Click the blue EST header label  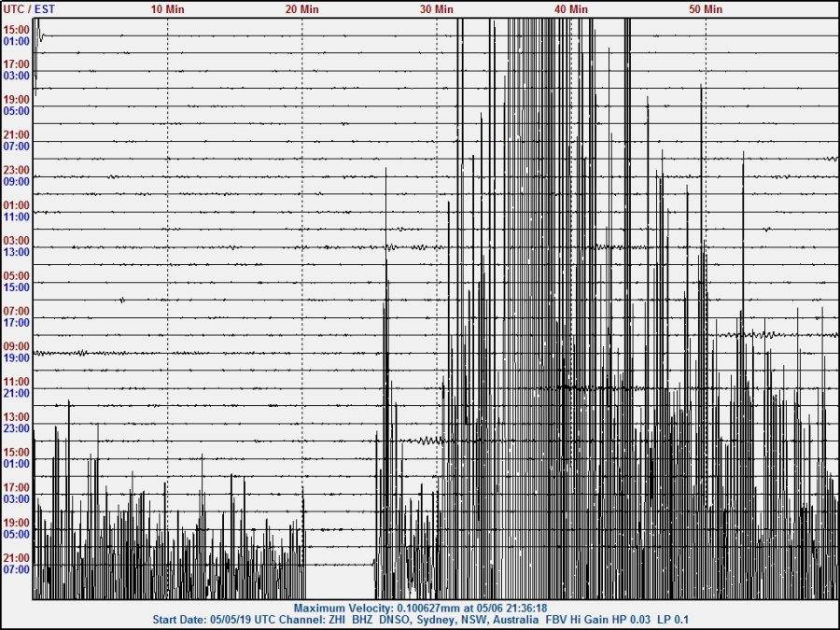pyautogui.click(x=43, y=8)
